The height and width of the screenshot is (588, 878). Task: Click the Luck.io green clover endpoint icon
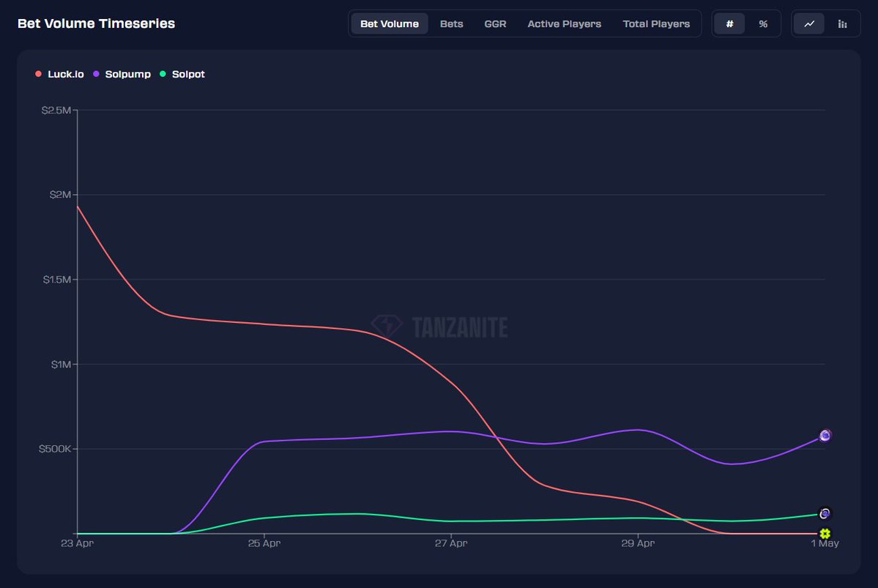825,534
